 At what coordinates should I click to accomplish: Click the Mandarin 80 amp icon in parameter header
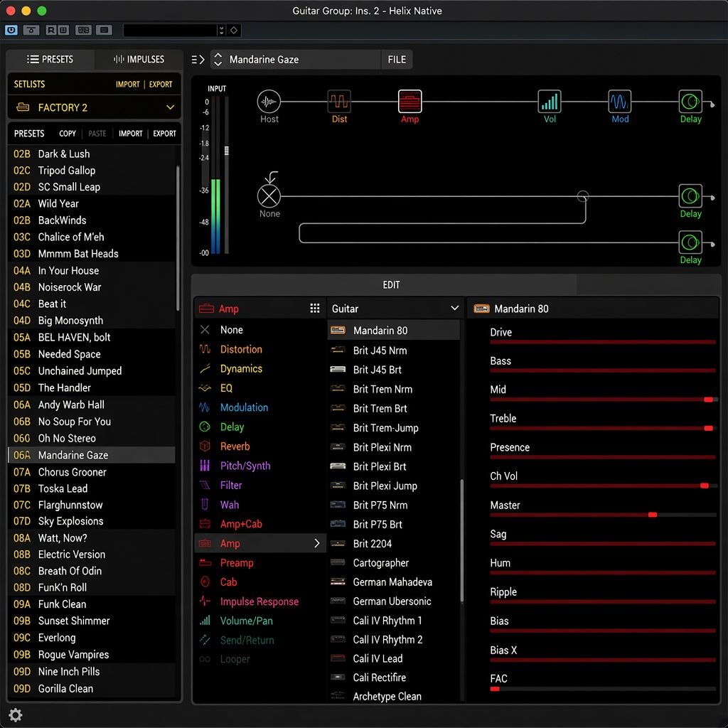481,309
